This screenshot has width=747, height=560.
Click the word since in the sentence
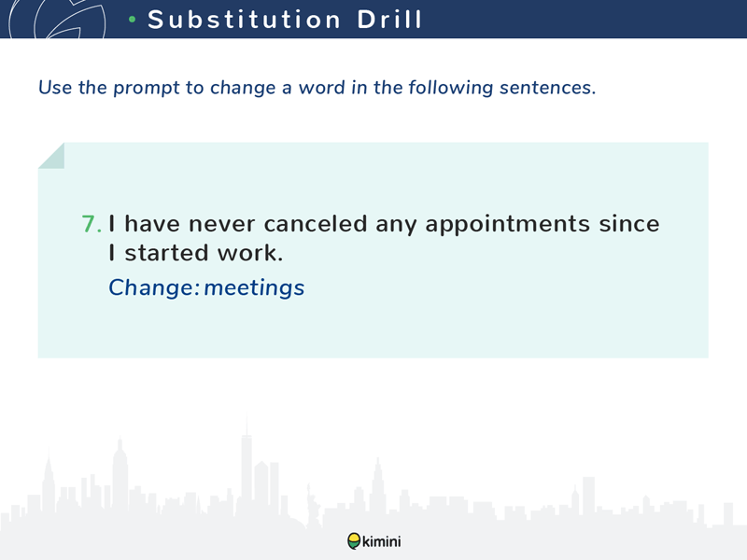(628, 224)
